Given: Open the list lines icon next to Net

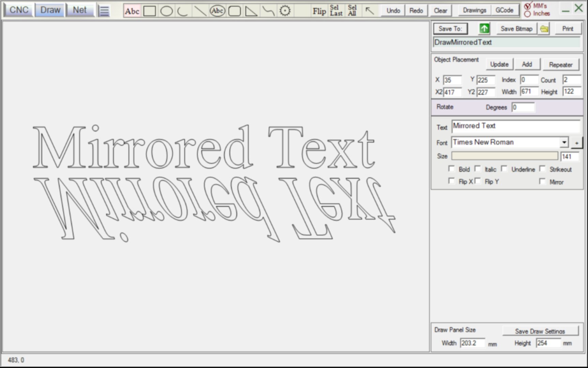Looking at the screenshot, I should tap(104, 11).
